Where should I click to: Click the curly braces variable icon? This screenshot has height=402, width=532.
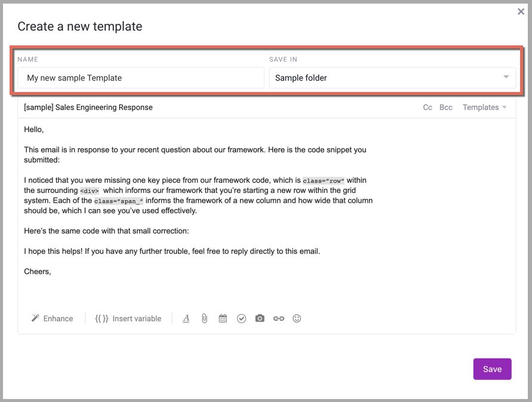pyautogui.click(x=102, y=318)
